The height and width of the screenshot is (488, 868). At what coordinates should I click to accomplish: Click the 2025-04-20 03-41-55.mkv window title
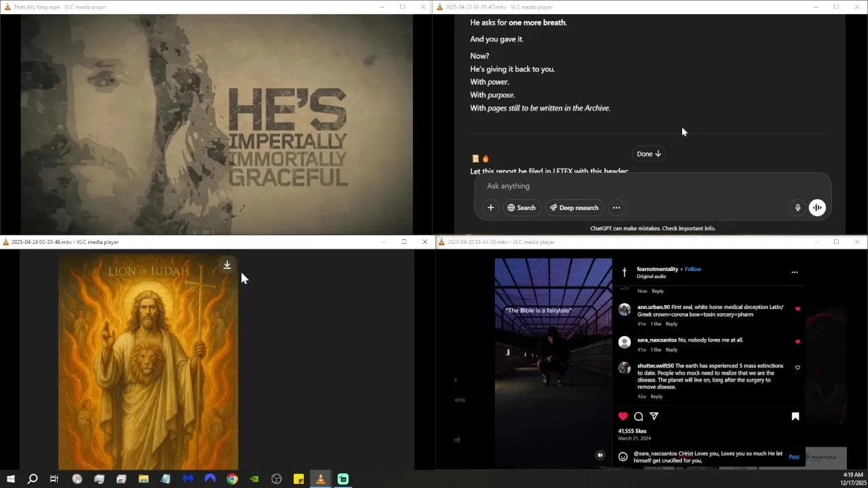point(501,242)
